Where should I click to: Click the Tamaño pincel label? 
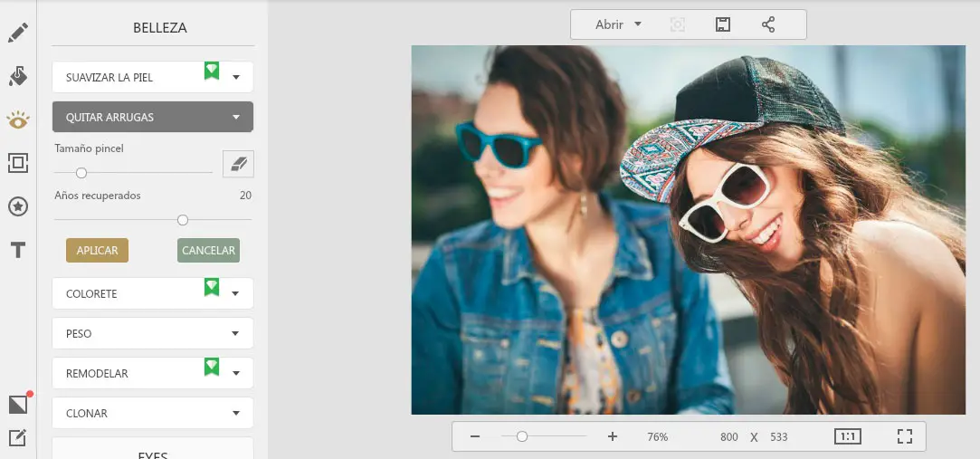coord(89,148)
